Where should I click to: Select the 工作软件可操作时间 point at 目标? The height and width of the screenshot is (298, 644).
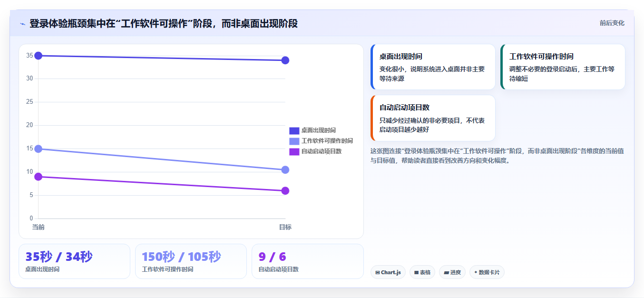point(285,170)
